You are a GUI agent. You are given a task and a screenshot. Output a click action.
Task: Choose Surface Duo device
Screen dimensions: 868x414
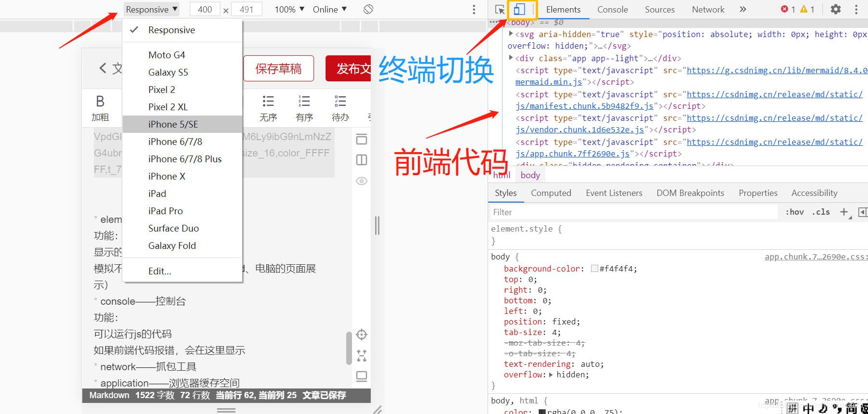click(182, 228)
